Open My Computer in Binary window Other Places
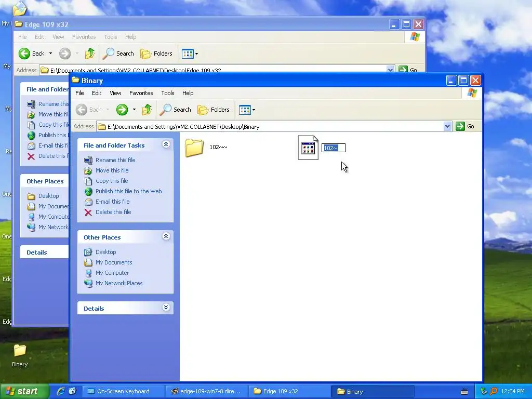The width and height of the screenshot is (532, 399). tap(112, 273)
